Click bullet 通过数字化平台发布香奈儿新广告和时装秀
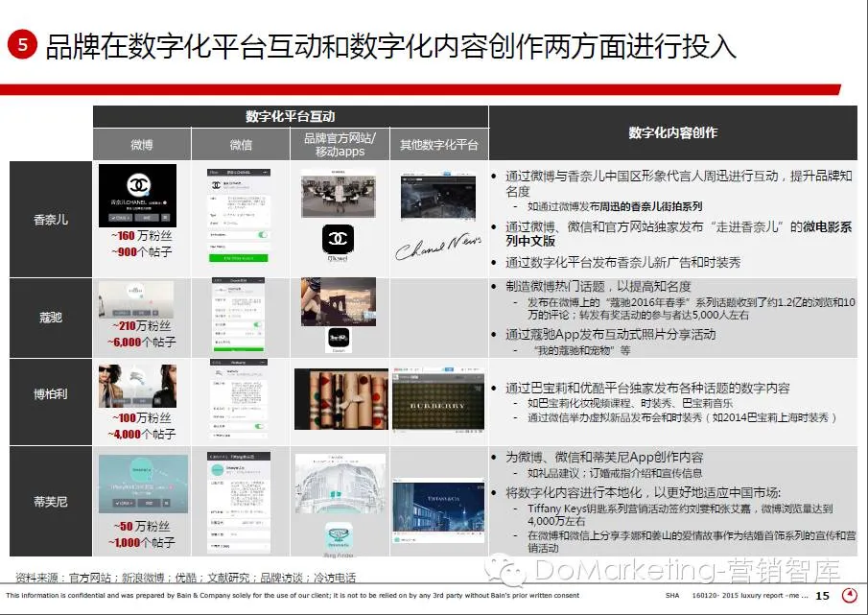The width and height of the screenshot is (868, 615). [x=622, y=262]
